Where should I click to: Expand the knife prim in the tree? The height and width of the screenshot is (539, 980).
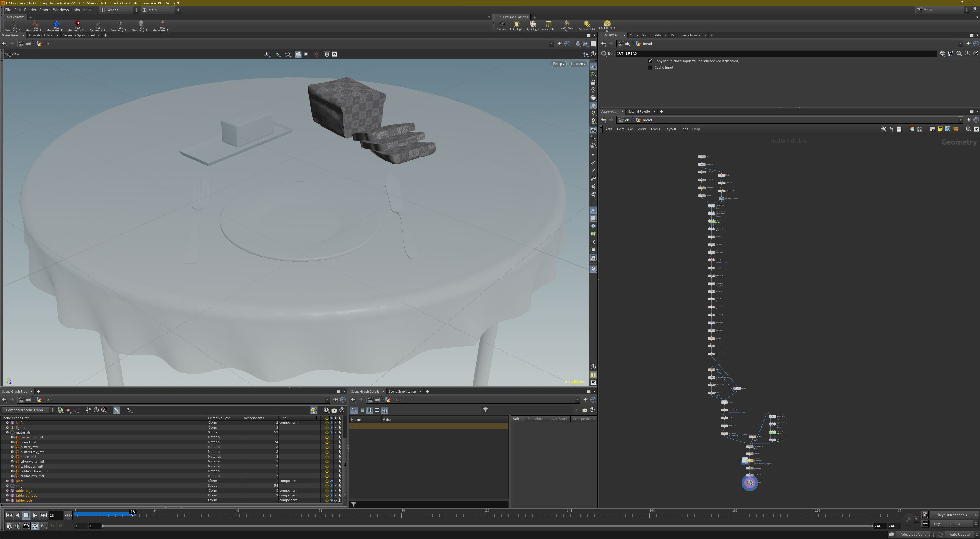click(7, 423)
